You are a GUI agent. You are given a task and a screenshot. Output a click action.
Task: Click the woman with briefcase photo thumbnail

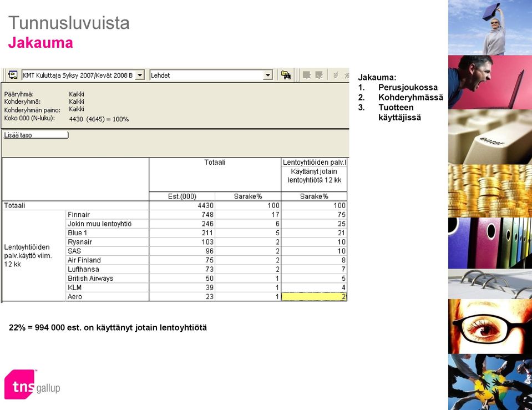pyautogui.click(x=490, y=27)
